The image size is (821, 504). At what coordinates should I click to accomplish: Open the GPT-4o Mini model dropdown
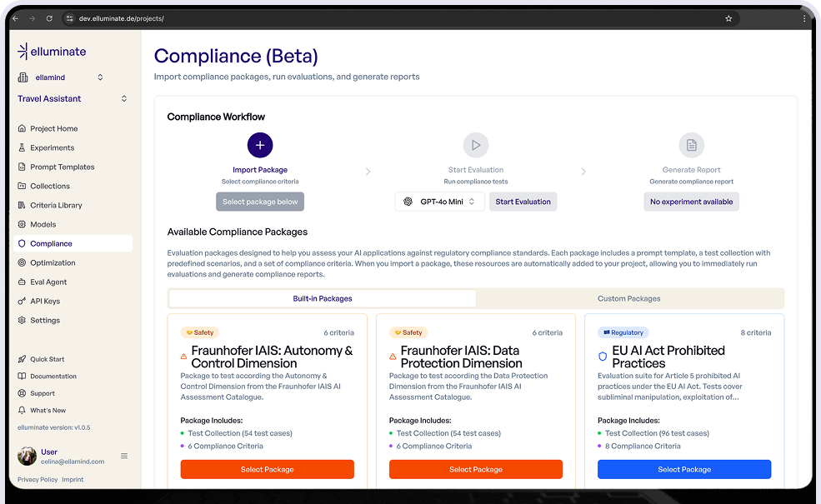pyautogui.click(x=440, y=202)
